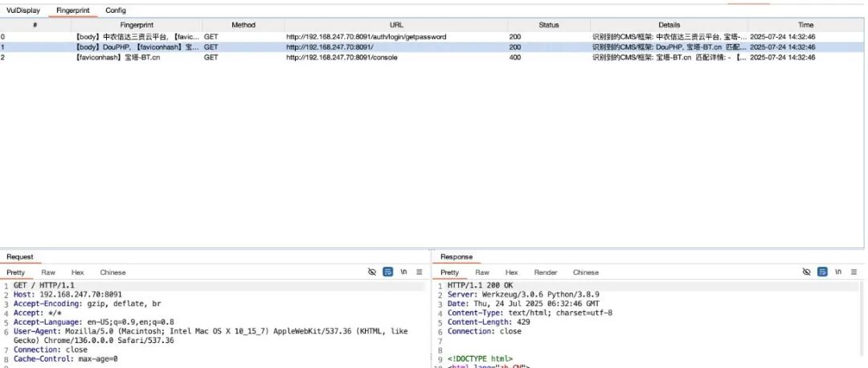
Task: Sort table by Fingerprint column header
Action: 137,25
